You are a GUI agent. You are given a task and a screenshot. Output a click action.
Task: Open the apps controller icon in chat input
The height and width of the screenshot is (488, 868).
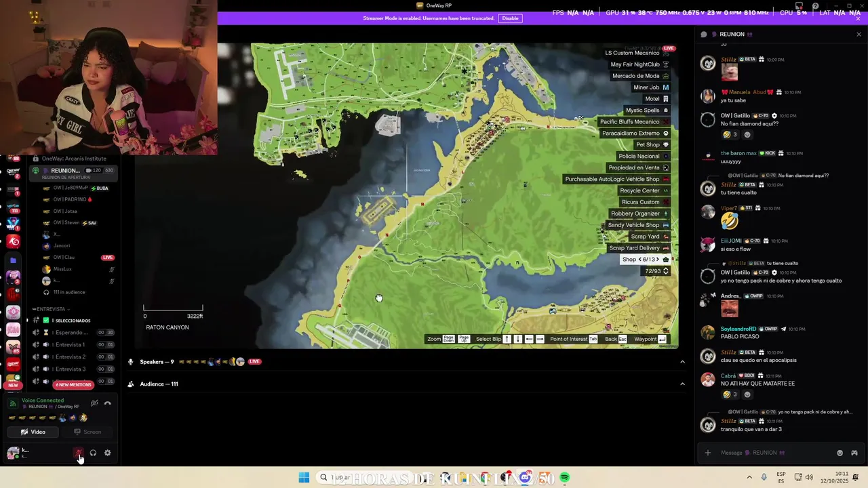854,453
